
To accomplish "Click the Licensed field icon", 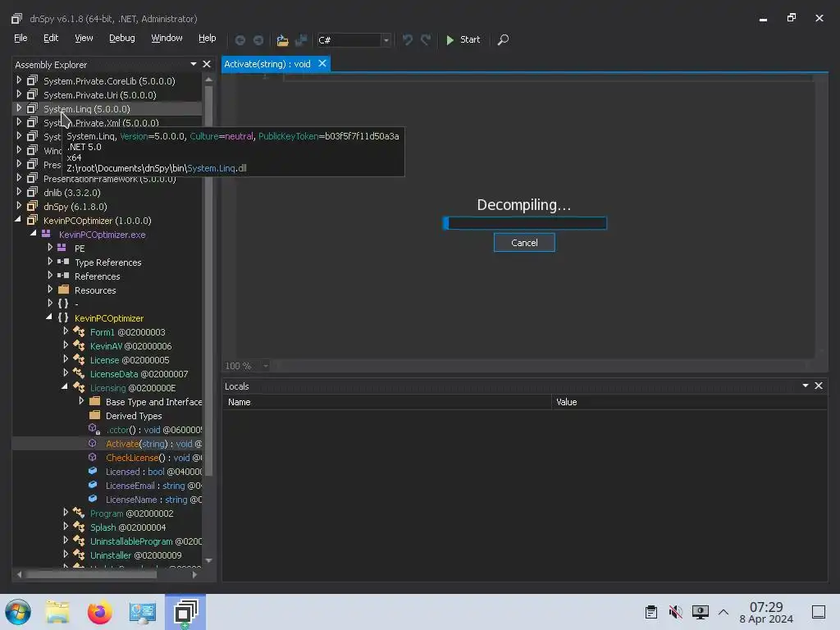I will point(93,471).
